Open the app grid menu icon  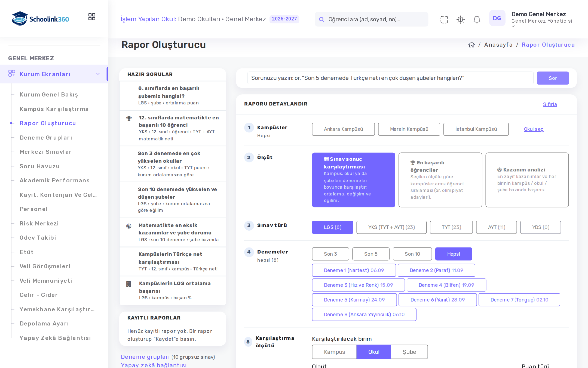click(92, 17)
